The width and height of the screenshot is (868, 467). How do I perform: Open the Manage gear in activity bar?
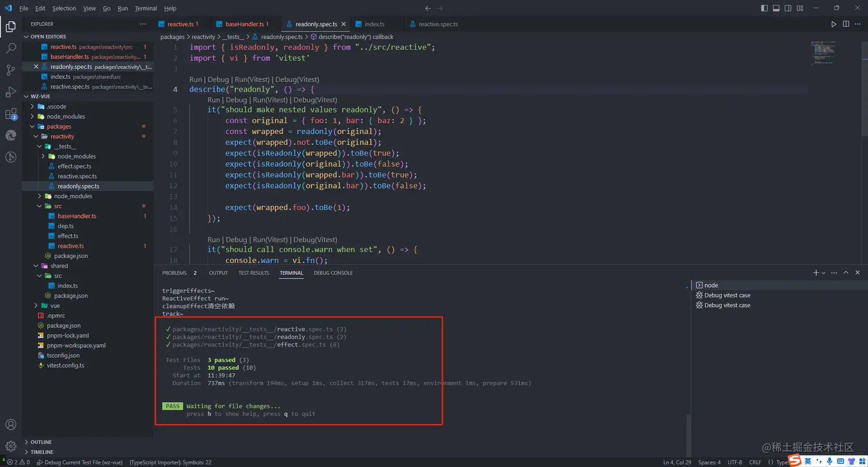11,446
